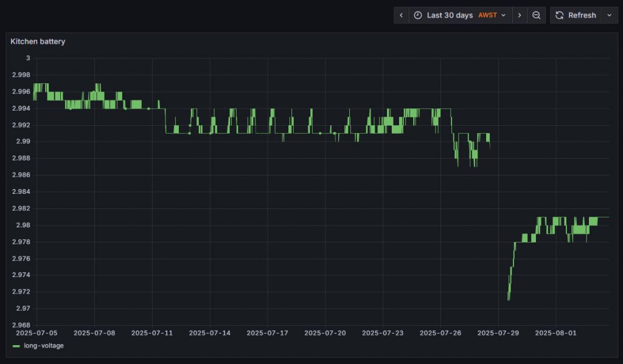Click the orange AWST timezone label
This screenshot has height=364, width=623.
(x=487, y=15)
